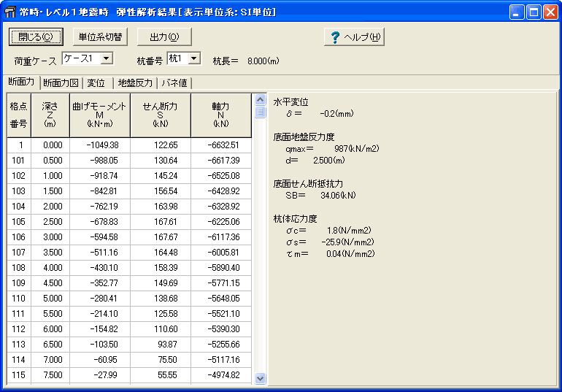Select the 断面力 tab
The width and height of the screenshot is (562, 392).
click(21, 82)
